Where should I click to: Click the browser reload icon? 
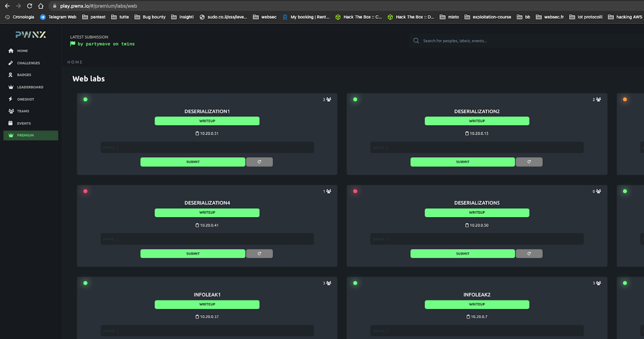pos(30,6)
